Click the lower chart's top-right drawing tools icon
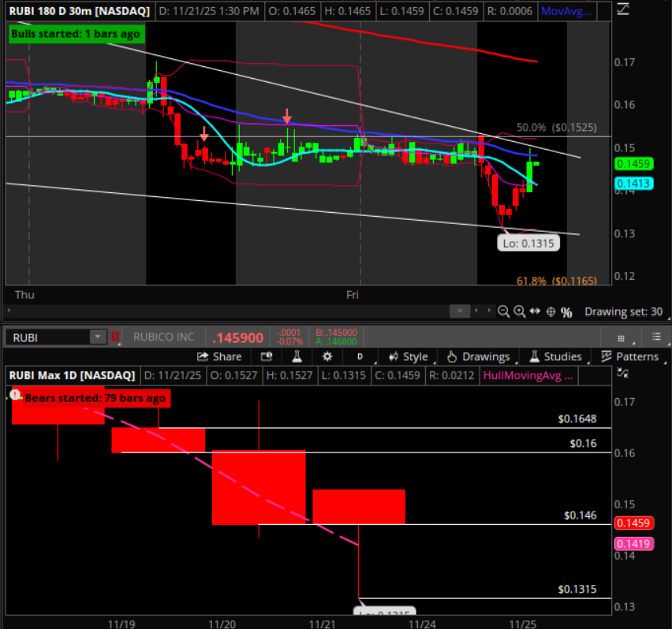The height and width of the screenshot is (629, 672). click(x=622, y=373)
